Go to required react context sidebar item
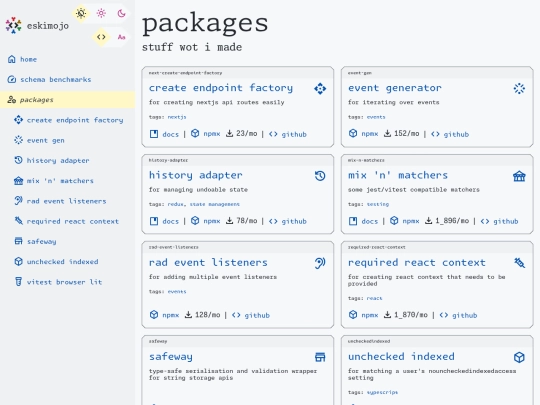Image resolution: width=540 pixels, height=405 pixels. click(x=69, y=221)
